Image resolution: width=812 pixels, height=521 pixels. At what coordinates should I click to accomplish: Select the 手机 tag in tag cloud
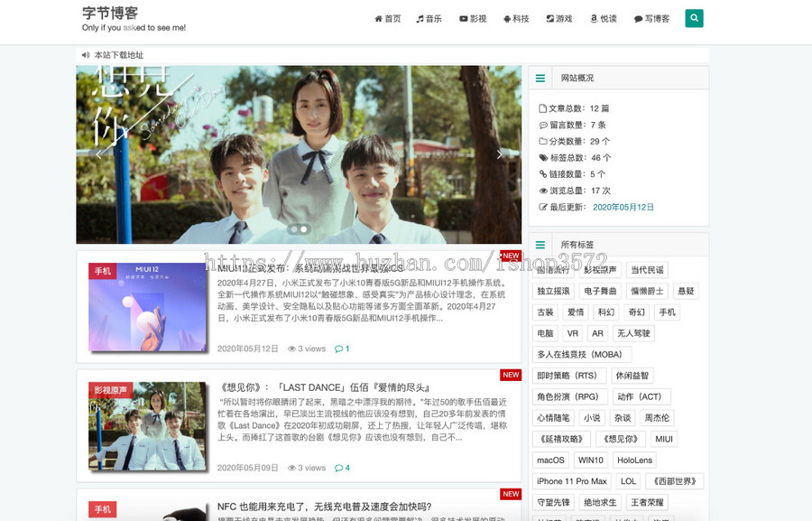tap(667, 312)
